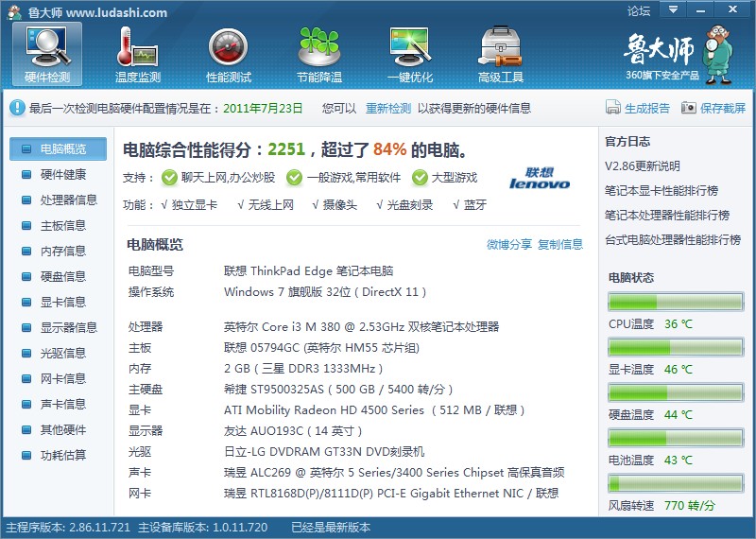The height and width of the screenshot is (539, 756).
Task: Click the 2 GB 三星 DDR3 memory row
Action: (303, 369)
